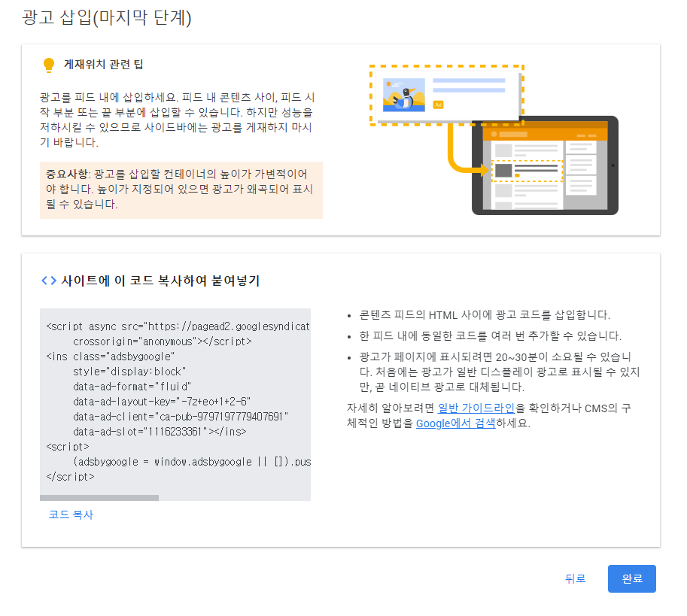Viewport: 687px width, 616px height.
Task: Click the 사이트에 이 코드 복사하여 붙여넣기 heading
Action: (x=160, y=281)
